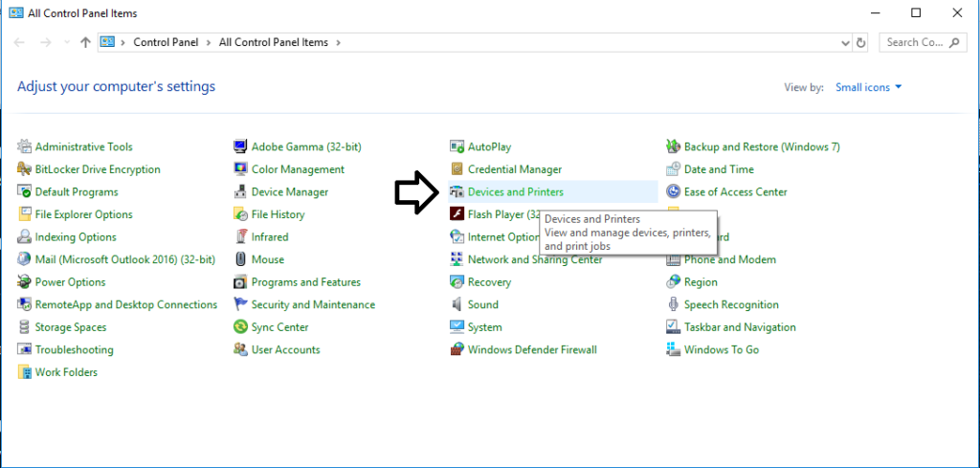Open the AutoPlay icon
980x468 pixels.
[x=457, y=146]
